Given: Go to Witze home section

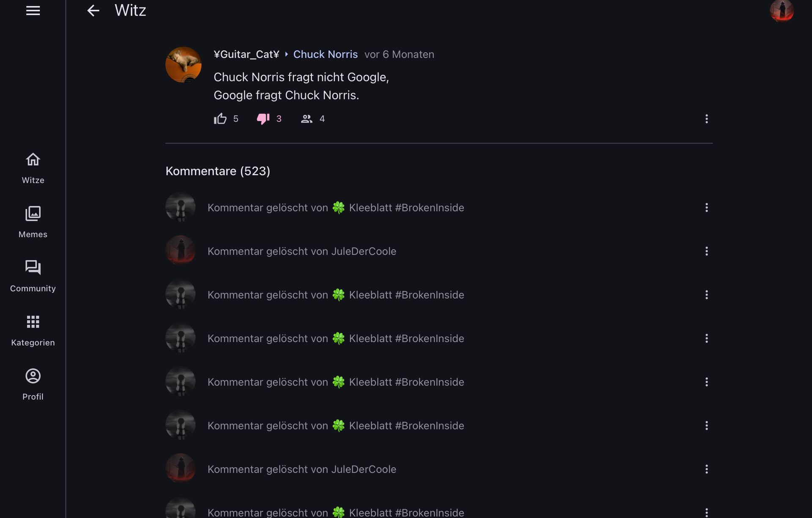Looking at the screenshot, I should point(33,168).
